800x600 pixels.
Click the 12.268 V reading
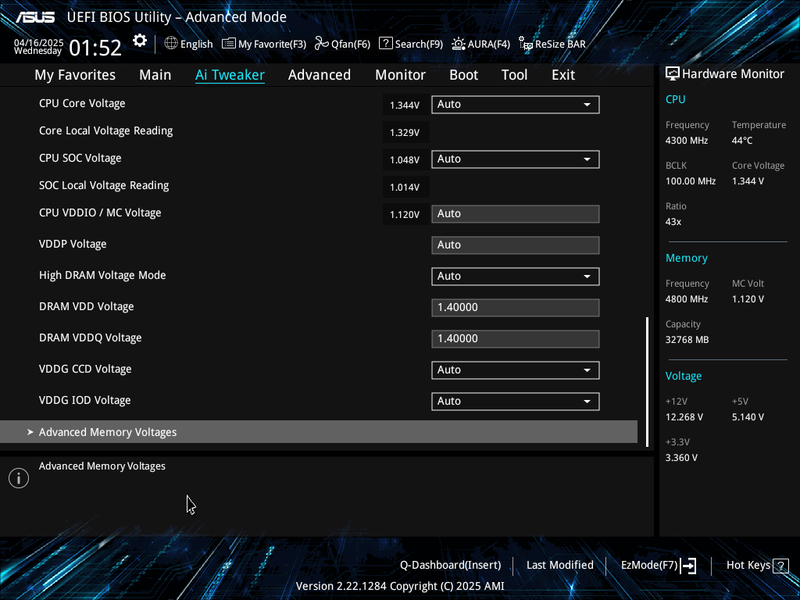(x=684, y=417)
